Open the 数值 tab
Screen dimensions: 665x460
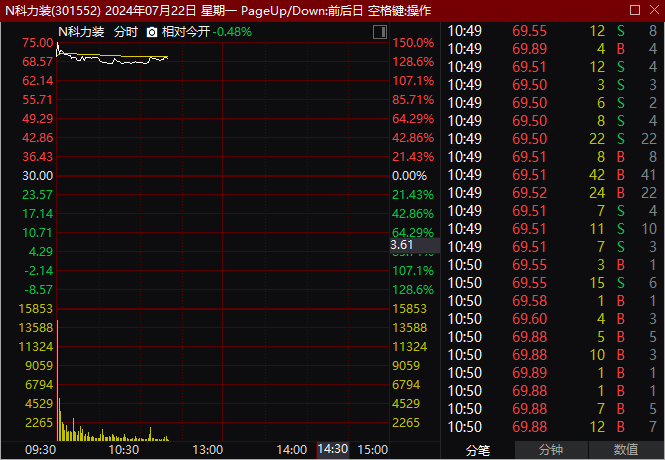[x=626, y=450]
